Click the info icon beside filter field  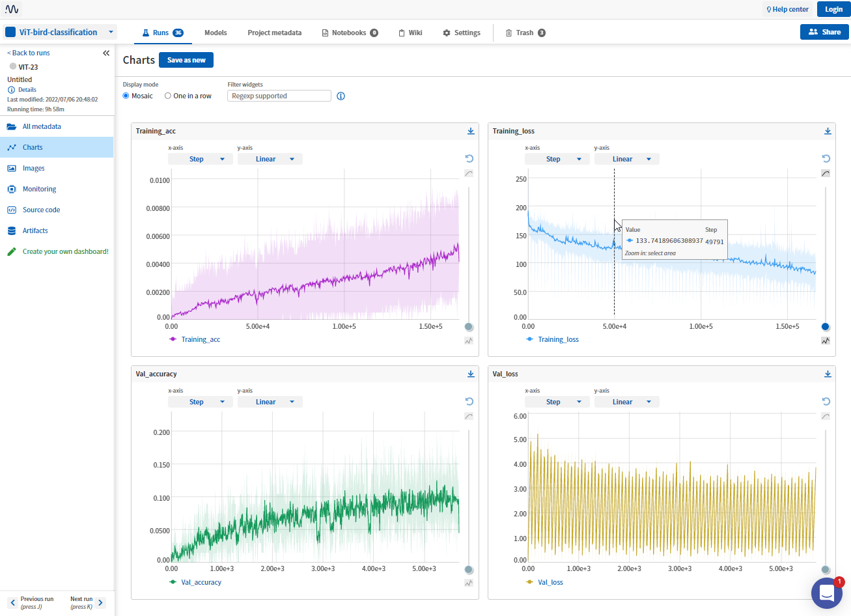(341, 96)
